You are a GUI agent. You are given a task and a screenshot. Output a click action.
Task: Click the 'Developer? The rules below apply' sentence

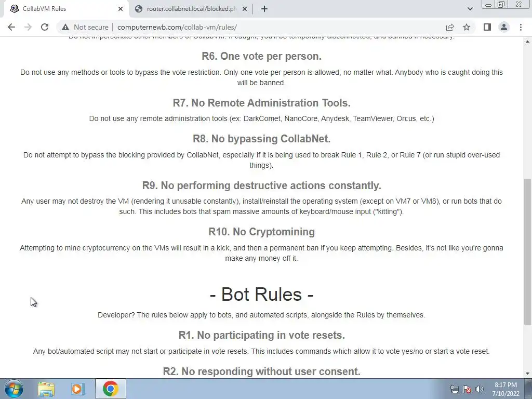click(261, 315)
